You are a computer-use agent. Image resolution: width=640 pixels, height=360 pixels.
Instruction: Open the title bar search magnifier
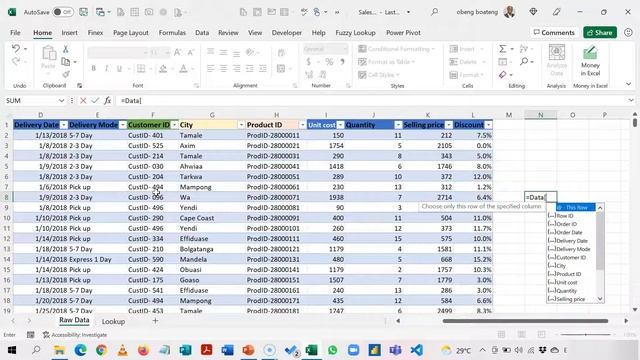tap(434, 12)
